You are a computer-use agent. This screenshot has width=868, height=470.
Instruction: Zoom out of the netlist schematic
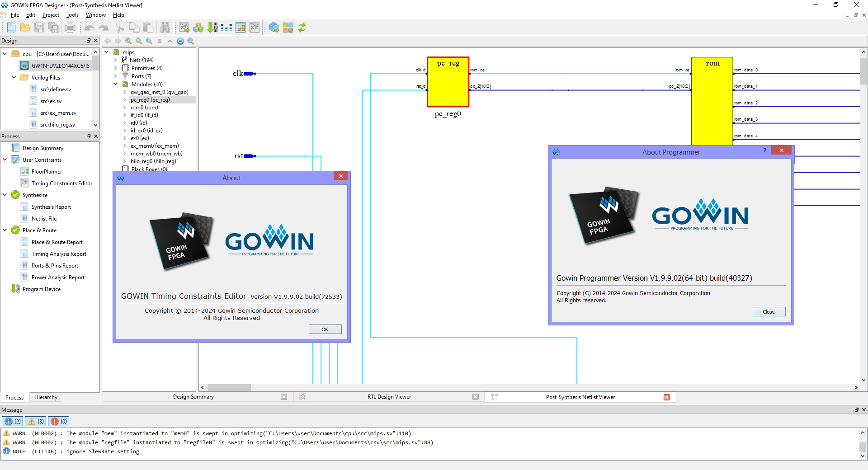point(139,41)
